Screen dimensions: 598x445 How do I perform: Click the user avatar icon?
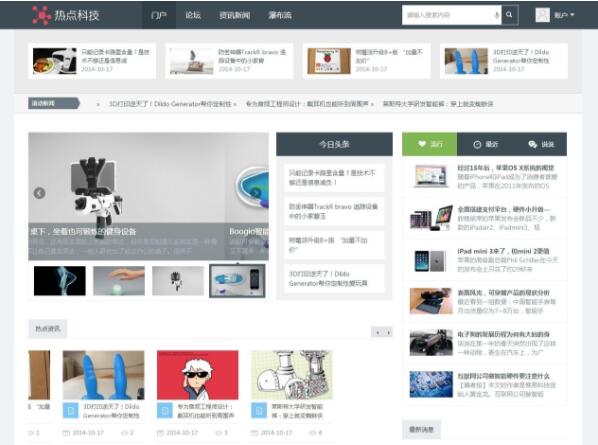coord(542,15)
